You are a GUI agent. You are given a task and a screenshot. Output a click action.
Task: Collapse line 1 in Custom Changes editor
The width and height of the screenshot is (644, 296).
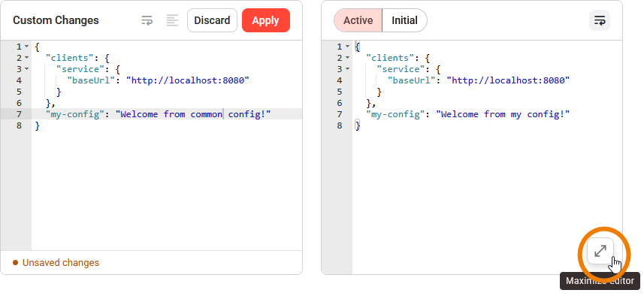[27, 47]
